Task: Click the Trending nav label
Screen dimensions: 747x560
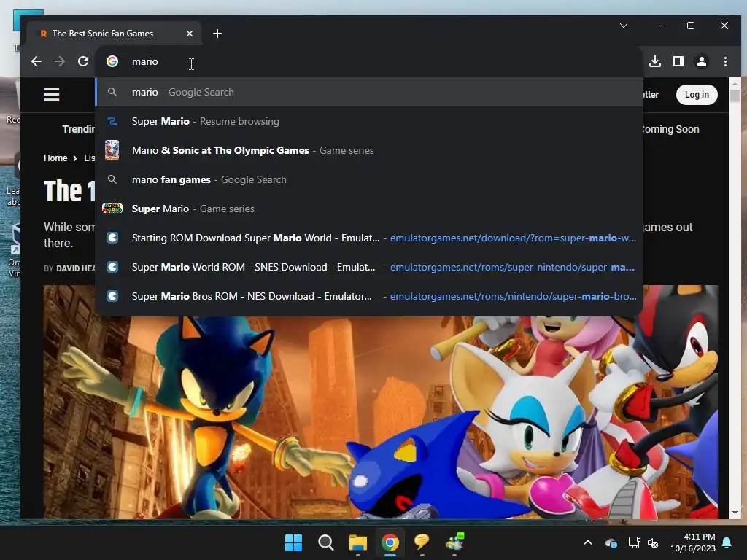Action: (79, 129)
